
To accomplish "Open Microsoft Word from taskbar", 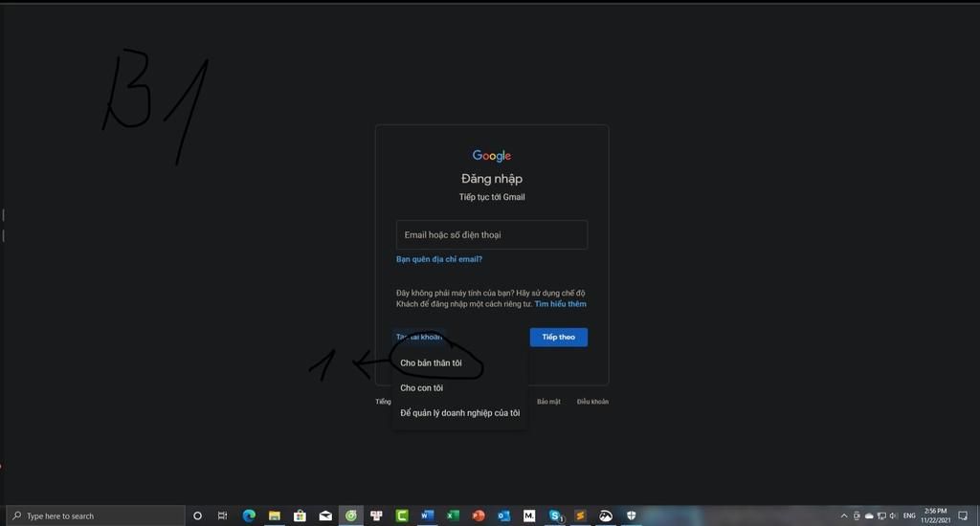I will click(x=428, y=516).
